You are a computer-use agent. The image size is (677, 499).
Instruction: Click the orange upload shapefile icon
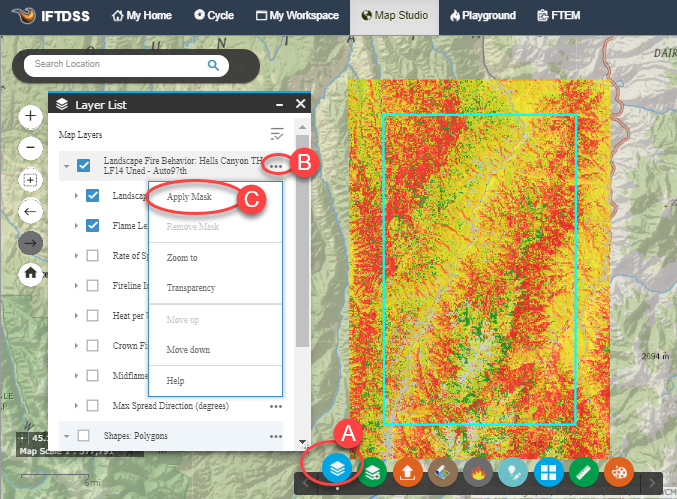pos(407,472)
